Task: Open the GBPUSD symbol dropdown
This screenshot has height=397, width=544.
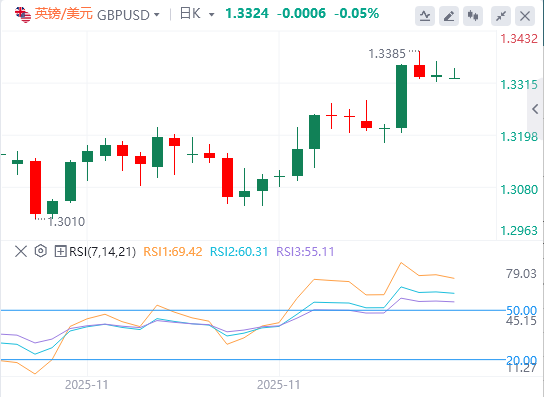Action: [x=157, y=15]
